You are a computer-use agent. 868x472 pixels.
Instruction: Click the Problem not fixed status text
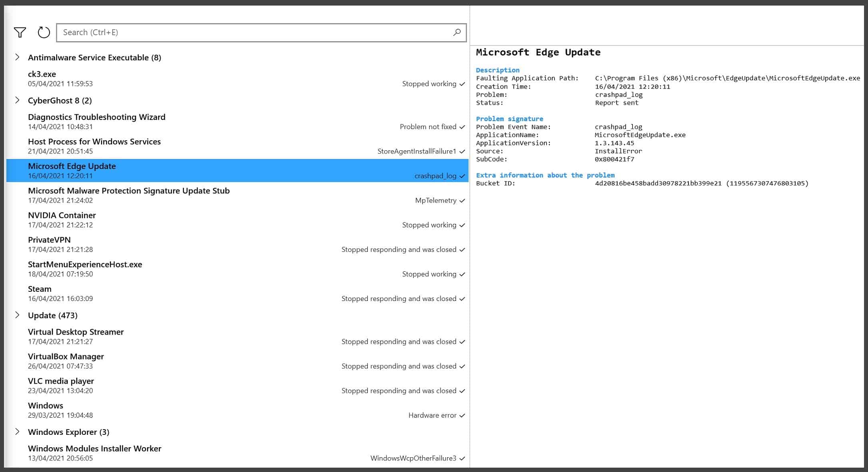(428, 127)
